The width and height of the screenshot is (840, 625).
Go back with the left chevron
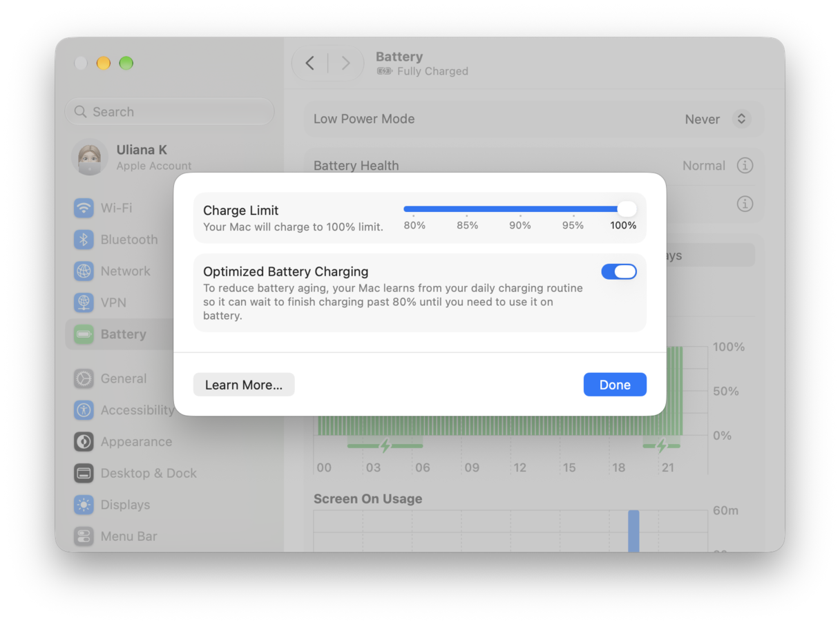(310, 64)
